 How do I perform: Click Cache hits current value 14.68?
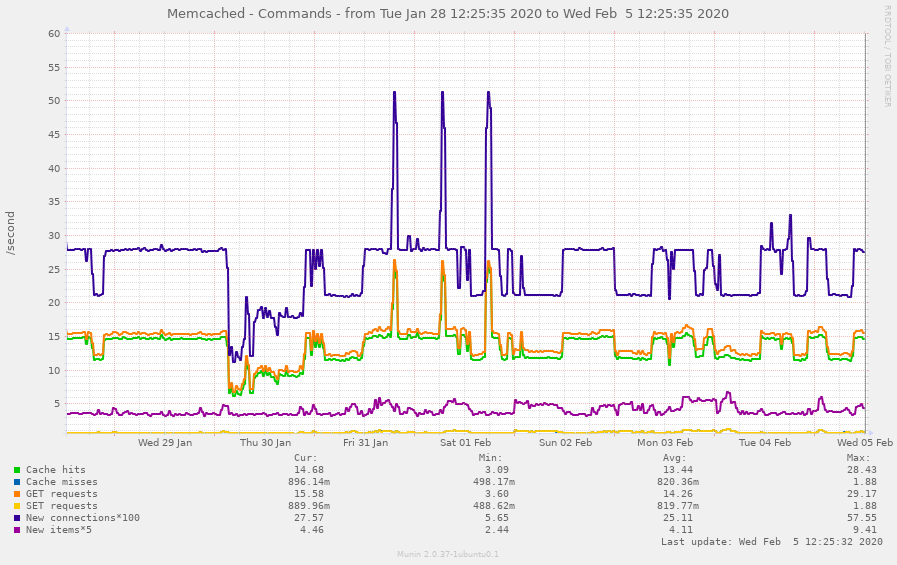309,469
